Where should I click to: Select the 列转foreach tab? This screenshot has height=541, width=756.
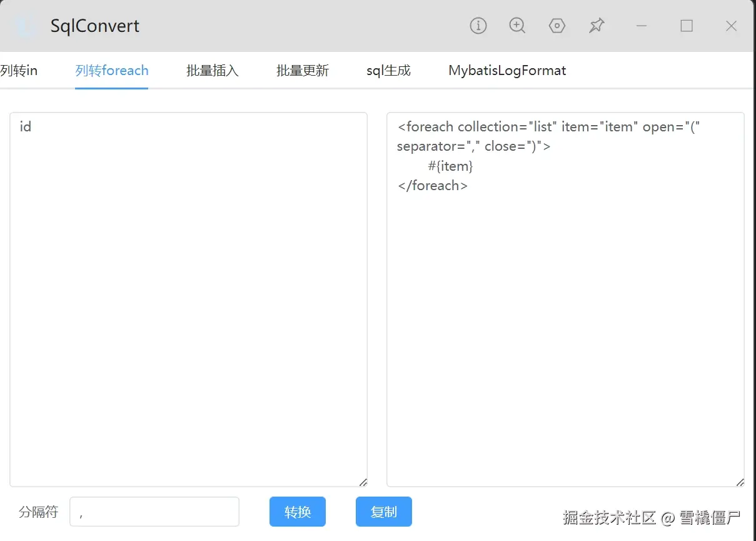coord(112,70)
